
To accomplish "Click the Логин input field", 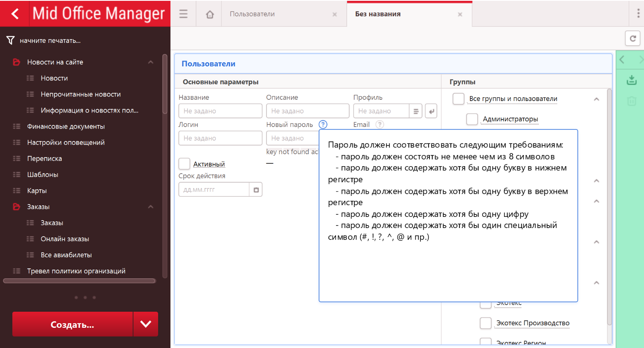I will point(220,138).
